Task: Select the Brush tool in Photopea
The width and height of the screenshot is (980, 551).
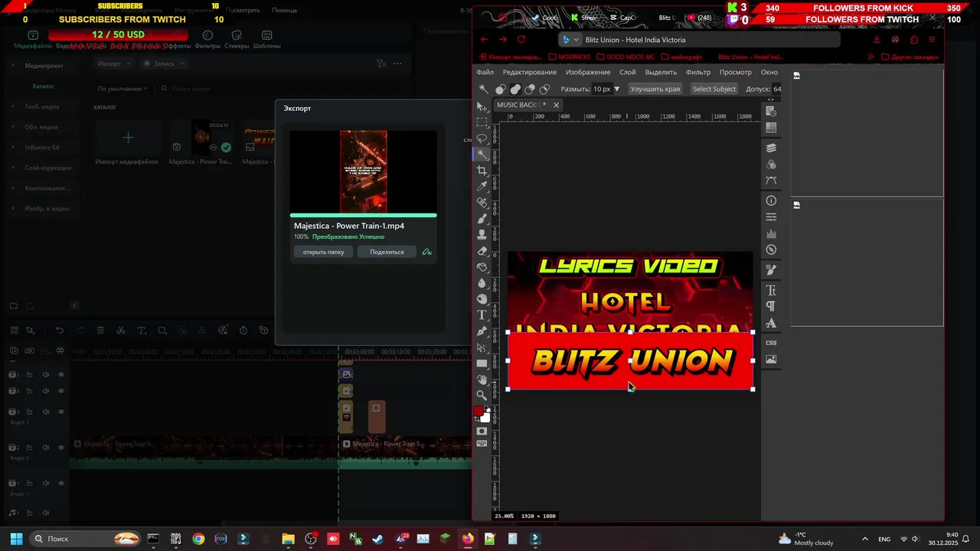Action: click(482, 219)
